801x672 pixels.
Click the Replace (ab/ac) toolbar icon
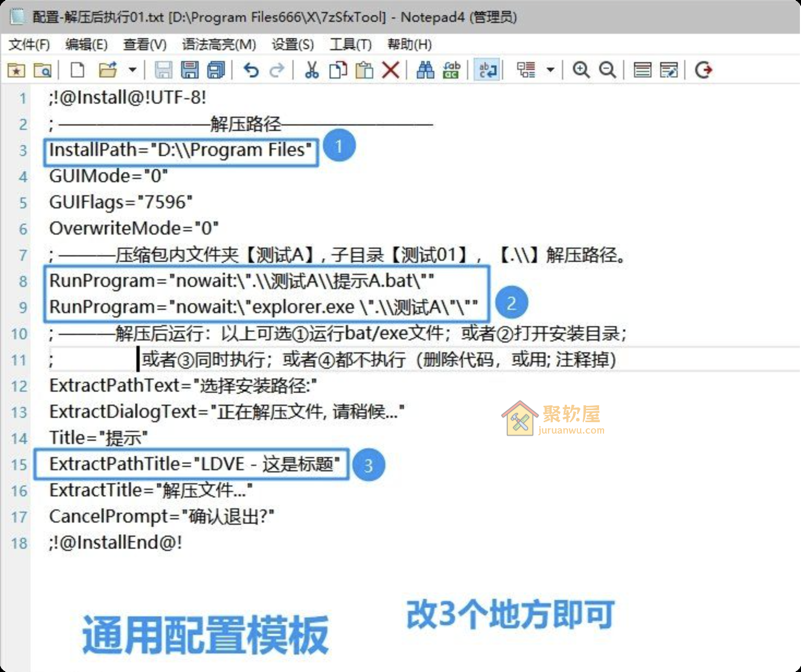tap(451, 70)
